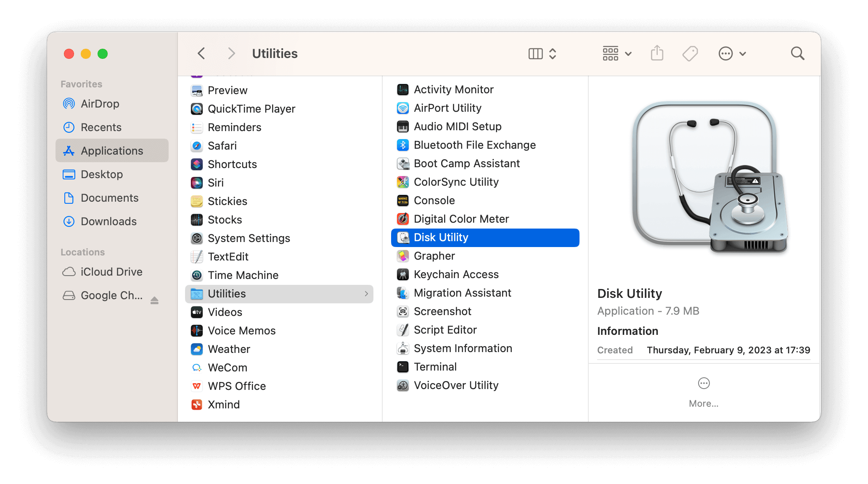The height and width of the screenshot is (484, 868).
Task: Click the More ellipsis icon in preview
Action: 704,383
